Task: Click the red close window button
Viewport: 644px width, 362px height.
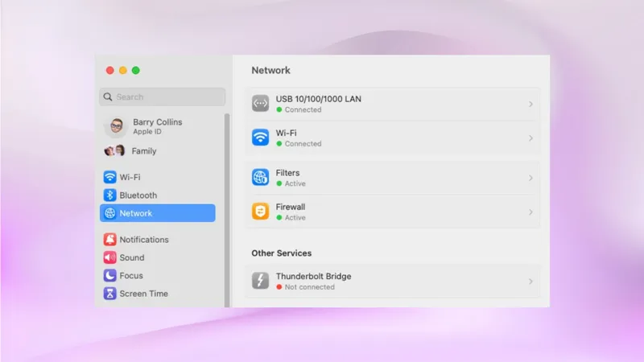Action: (110, 70)
